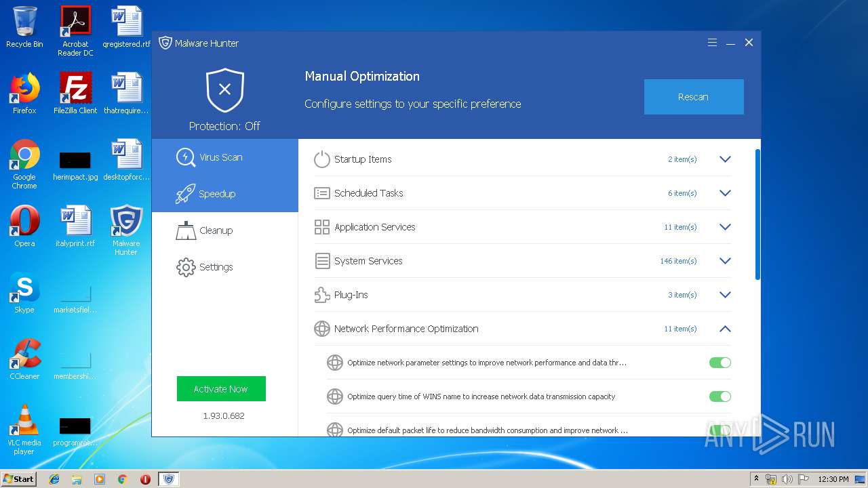Viewport: 868px width, 488px height.
Task: Expand Application Services chevron
Action: pyautogui.click(x=725, y=227)
